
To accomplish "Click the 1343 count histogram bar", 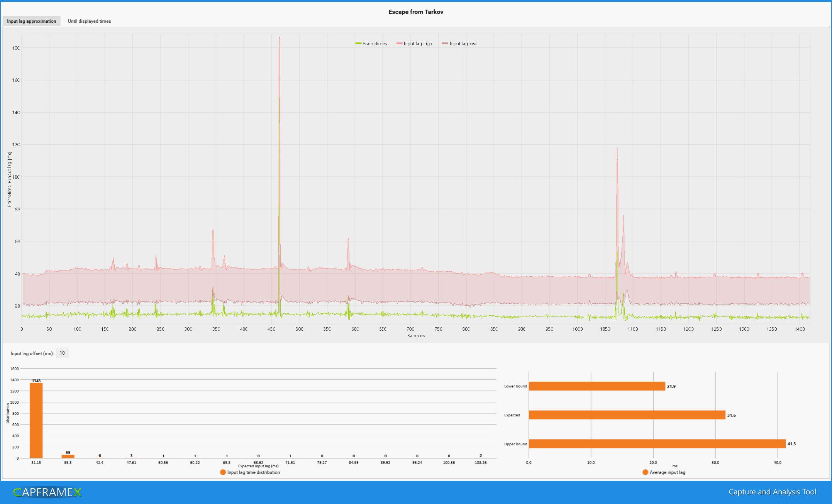I will [36, 420].
